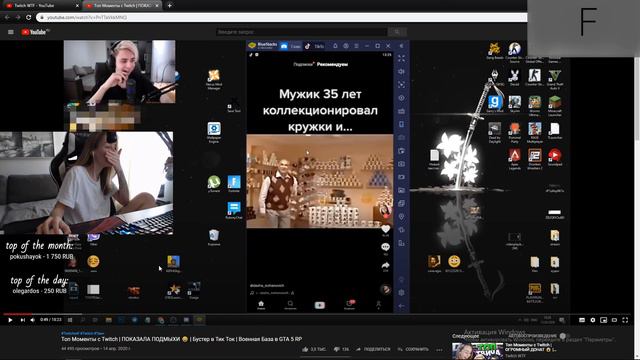Select the 'Топ Моменты с Twitch' browser tab
Screen dimensions: 640x360
tap(122, 6)
